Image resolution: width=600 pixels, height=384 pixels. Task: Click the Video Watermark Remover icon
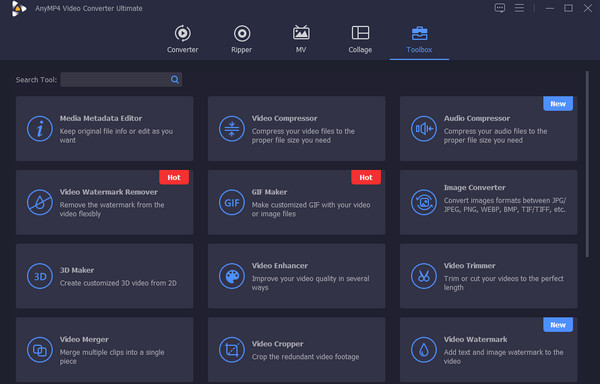(x=40, y=202)
